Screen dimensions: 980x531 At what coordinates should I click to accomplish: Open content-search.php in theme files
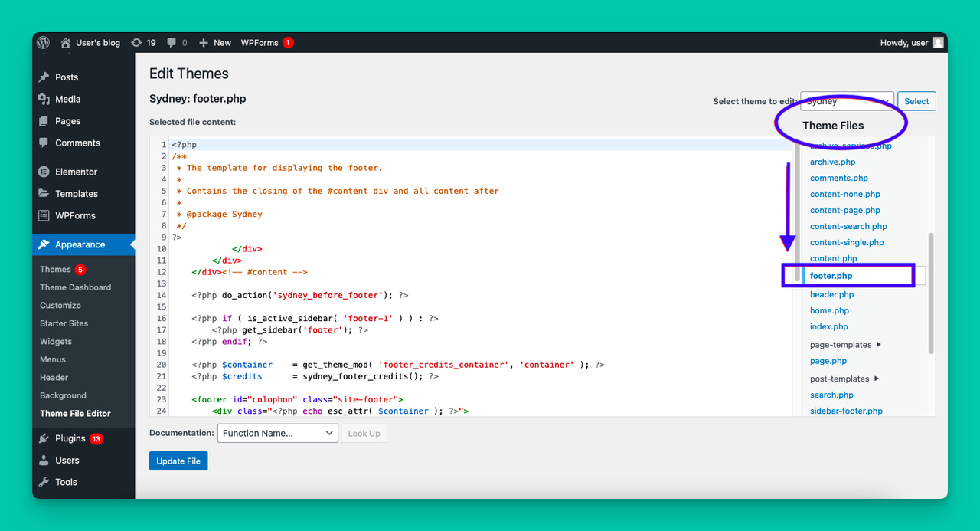tap(848, 226)
